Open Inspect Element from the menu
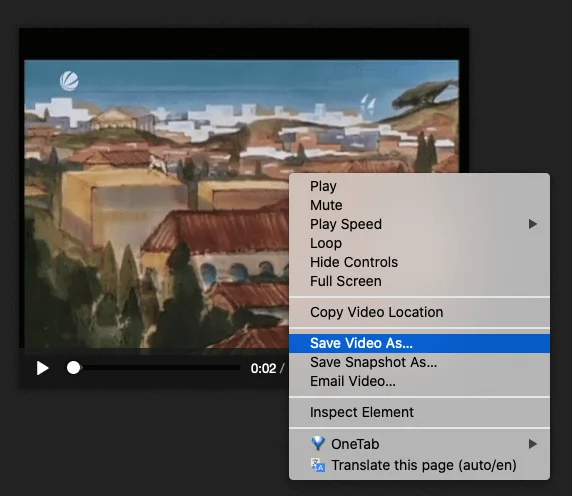572x496 pixels. pos(419,412)
